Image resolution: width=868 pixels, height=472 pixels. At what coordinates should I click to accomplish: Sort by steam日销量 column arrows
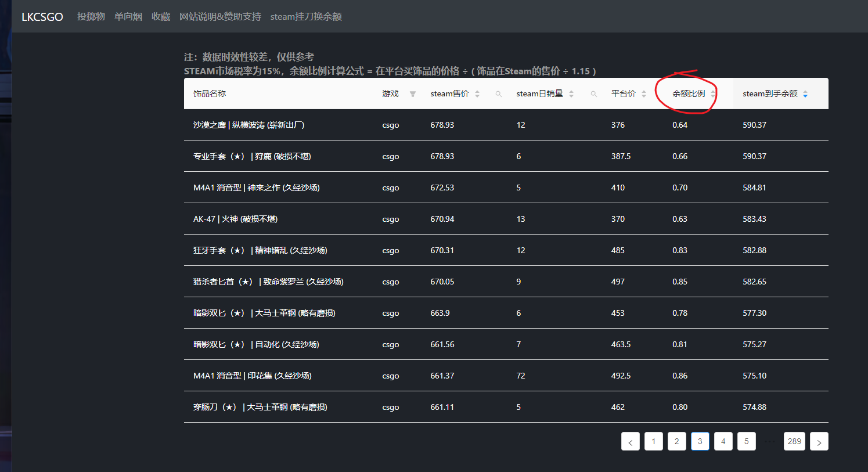point(571,94)
